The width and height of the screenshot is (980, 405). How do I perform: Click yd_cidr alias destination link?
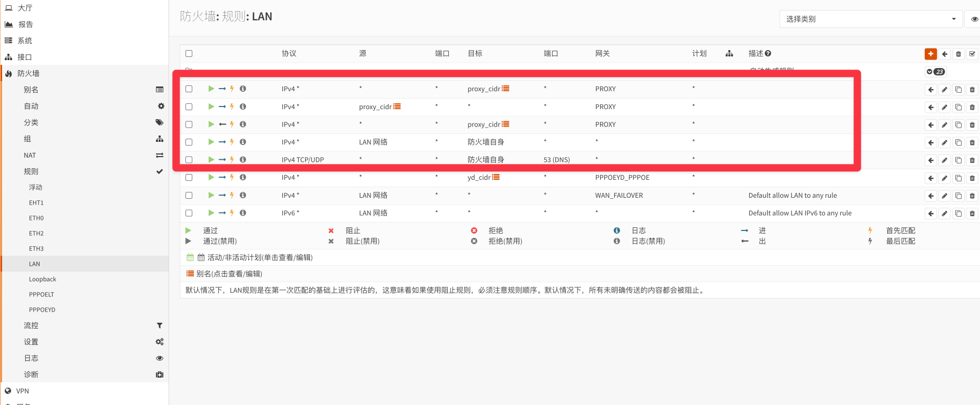[479, 177]
